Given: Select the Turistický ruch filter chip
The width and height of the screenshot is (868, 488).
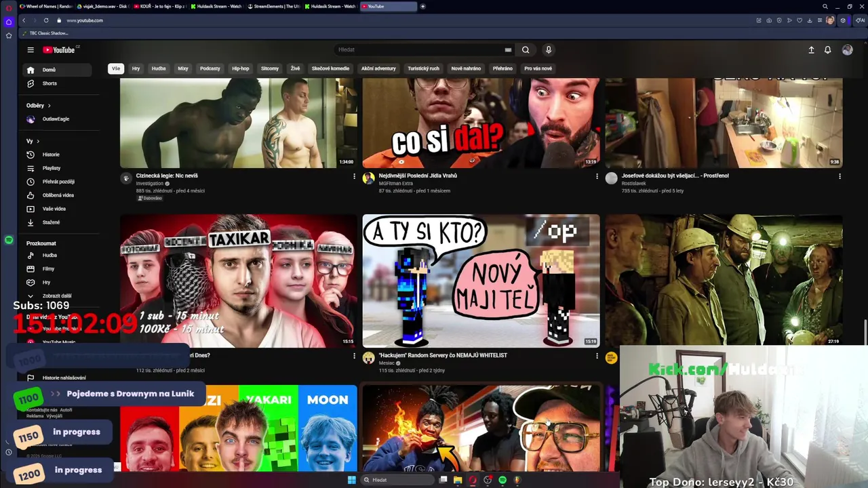Looking at the screenshot, I should click(423, 68).
